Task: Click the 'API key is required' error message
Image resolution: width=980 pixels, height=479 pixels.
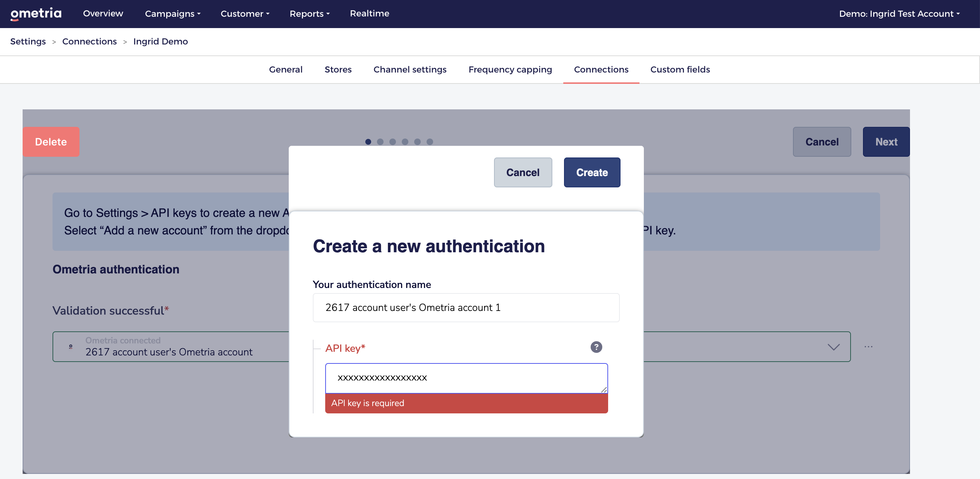Action: [x=466, y=403]
